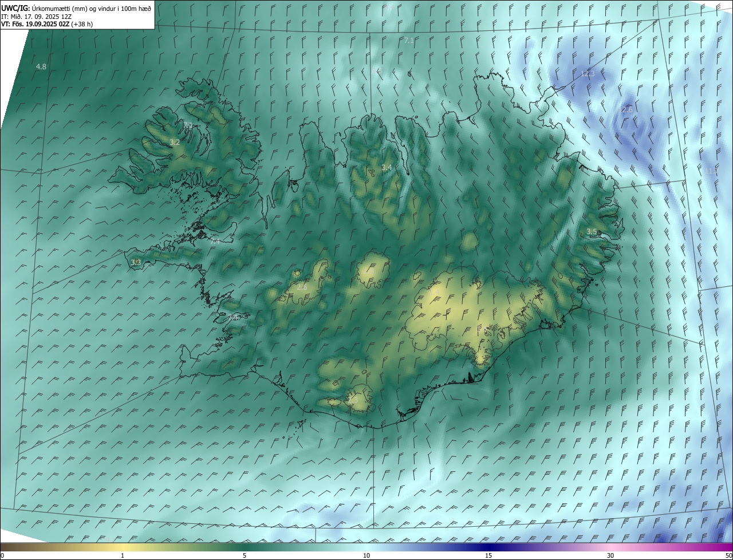This screenshot has height=560, width=733.
Task: Click the 7.4 value label near the Faxaflói coast
Action: [x=232, y=317]
